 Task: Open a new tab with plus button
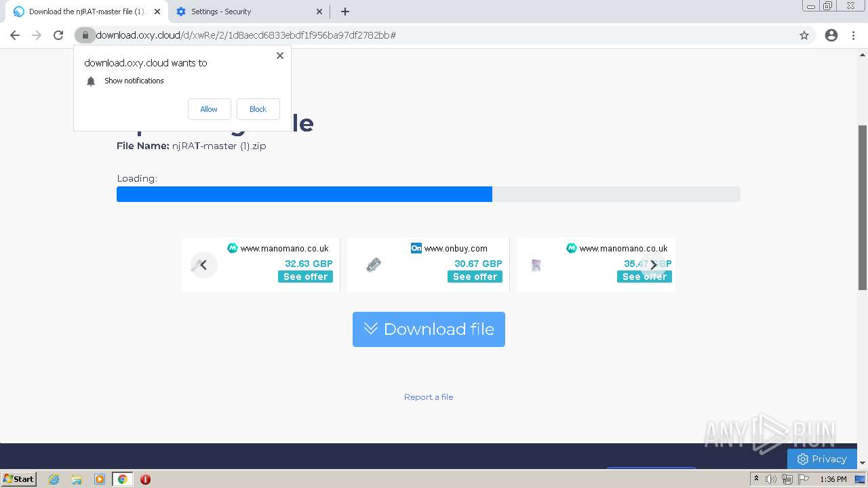(344, 12)
